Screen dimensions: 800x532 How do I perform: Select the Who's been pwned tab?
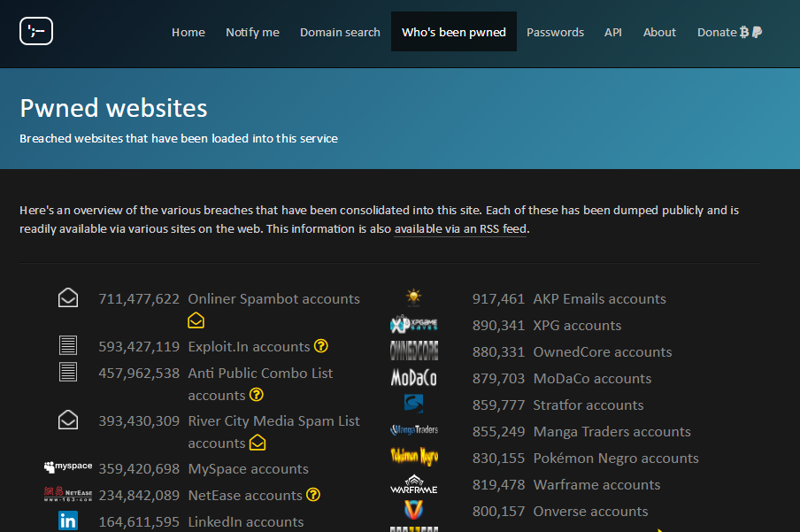(x=453, y=32)
